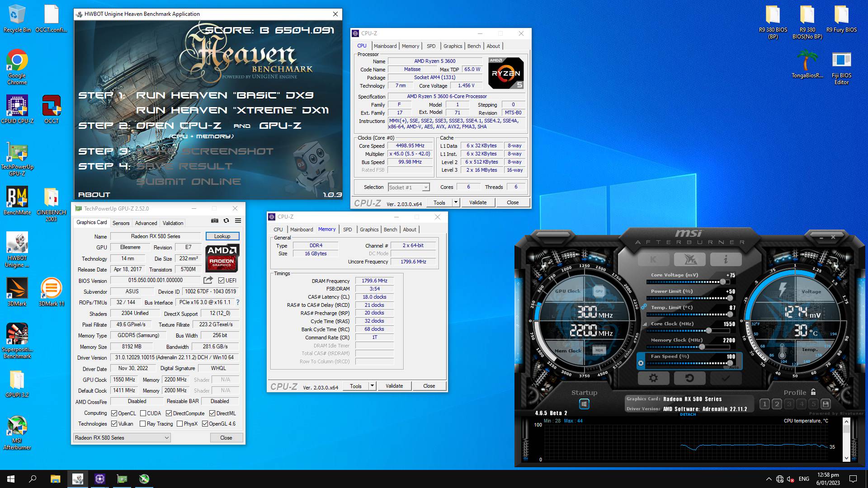Open OCCT desktop shortcut
Viewport: 868px width, 488px height.
[52, 109]
